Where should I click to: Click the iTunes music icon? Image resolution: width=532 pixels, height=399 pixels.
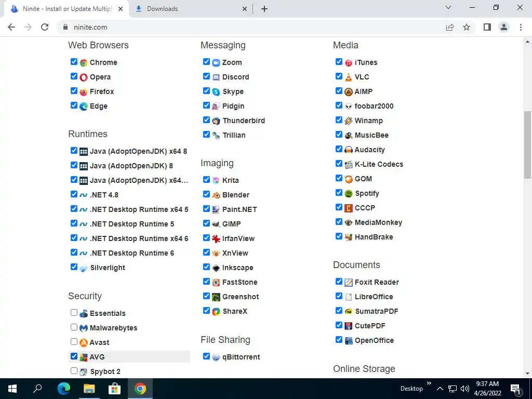[349, 63]
